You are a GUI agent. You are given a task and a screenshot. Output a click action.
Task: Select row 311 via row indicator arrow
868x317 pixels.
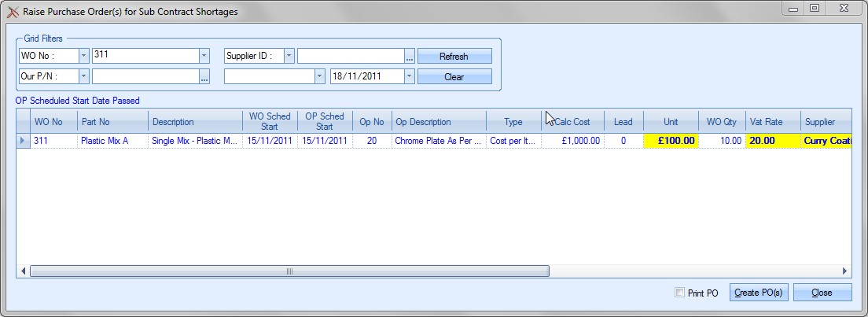tap(22, 141)
